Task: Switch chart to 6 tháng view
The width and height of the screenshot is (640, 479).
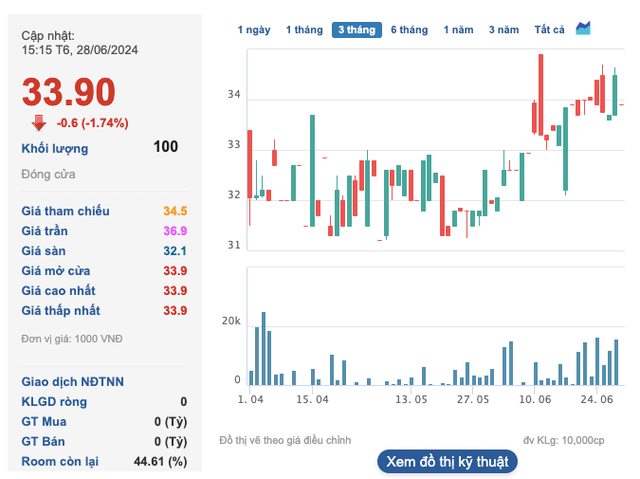Action: click(409, 30)
